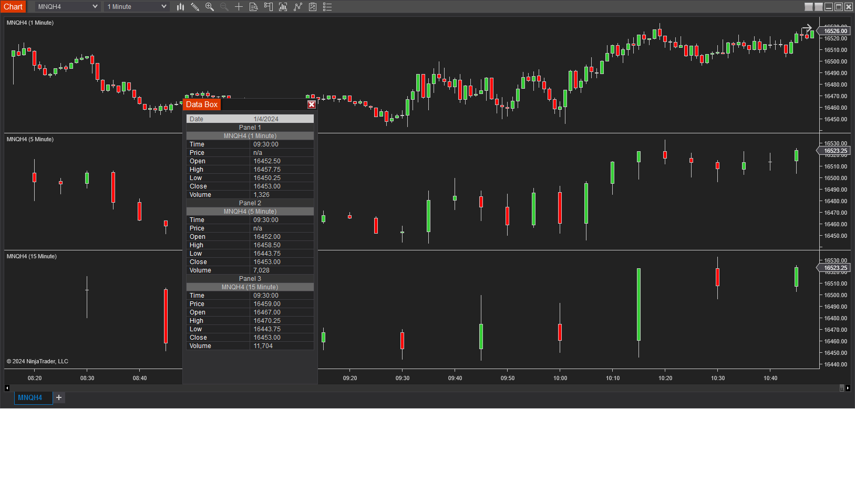Click the horizontal scrollbar thumb
Image resolution: width=855 pixels, height=504 pixels.
842,388
